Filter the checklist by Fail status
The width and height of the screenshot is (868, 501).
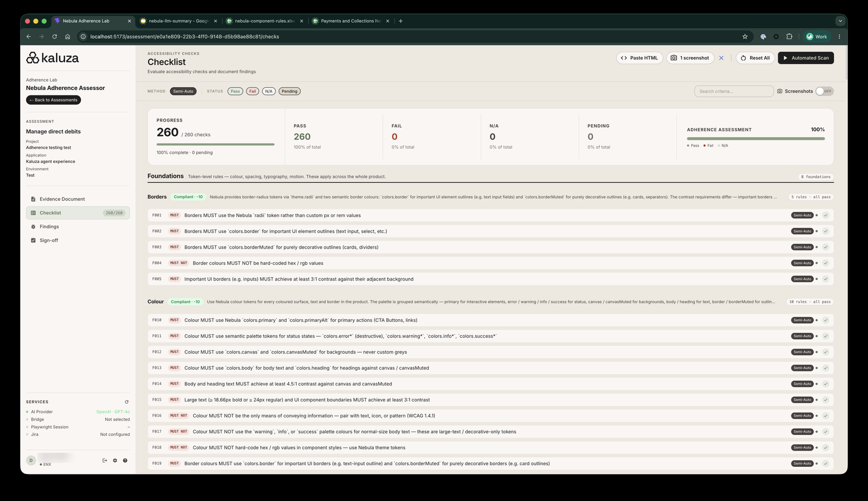(x=252, y=91)
